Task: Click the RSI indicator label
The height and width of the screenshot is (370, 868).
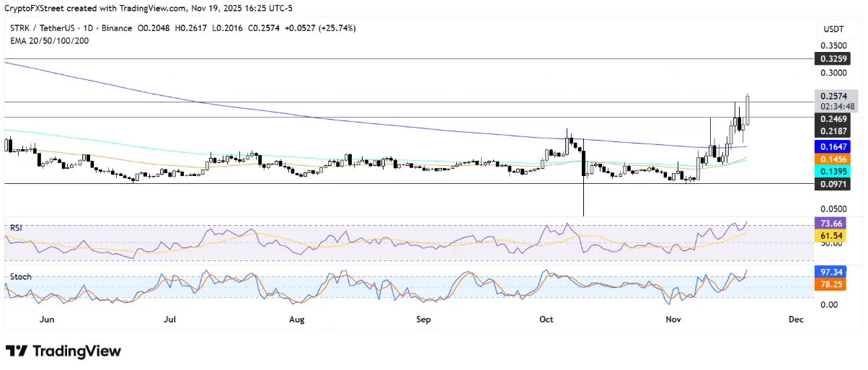Action: [x=16, y=227]
